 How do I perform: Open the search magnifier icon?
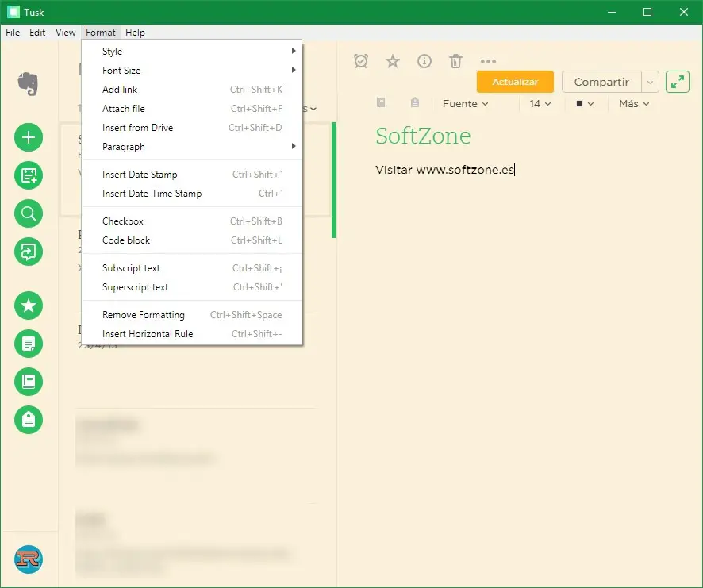click(29, 213)
